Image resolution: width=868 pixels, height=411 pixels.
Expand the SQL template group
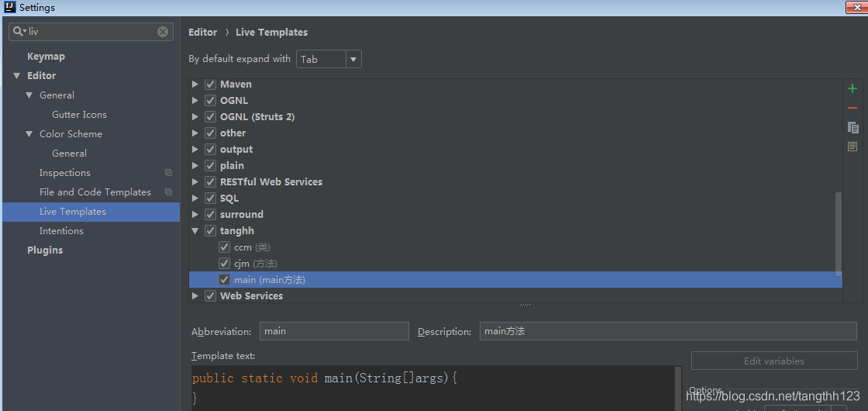click(195, 199)
